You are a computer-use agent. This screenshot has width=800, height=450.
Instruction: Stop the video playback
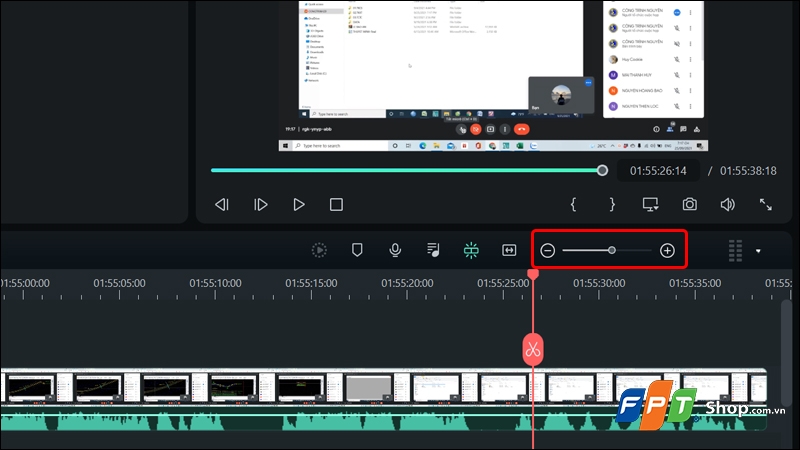(x=336, y=205)
